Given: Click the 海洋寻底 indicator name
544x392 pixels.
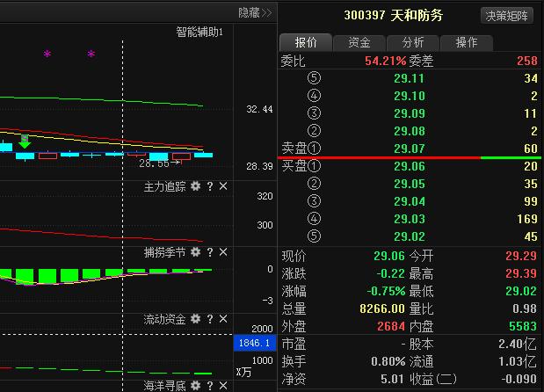Looking at the screenshot, I should [x=165, y=386].
